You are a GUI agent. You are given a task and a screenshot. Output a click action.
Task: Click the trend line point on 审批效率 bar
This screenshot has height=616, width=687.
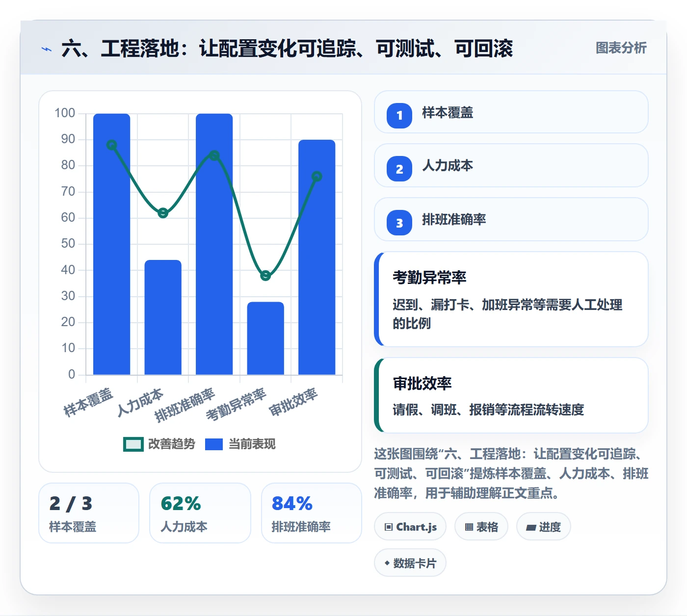click(x=317, y=176)
